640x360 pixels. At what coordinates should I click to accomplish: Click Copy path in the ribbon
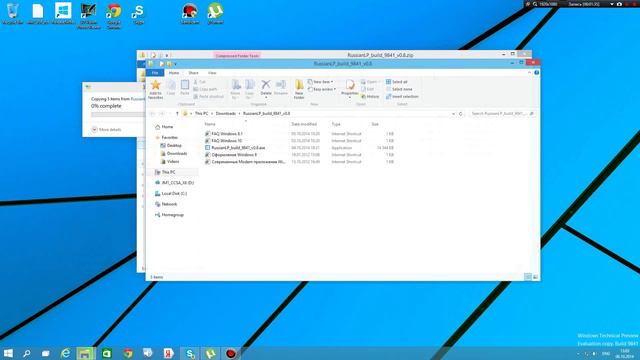pyautogui.click(x=205, y=89)
